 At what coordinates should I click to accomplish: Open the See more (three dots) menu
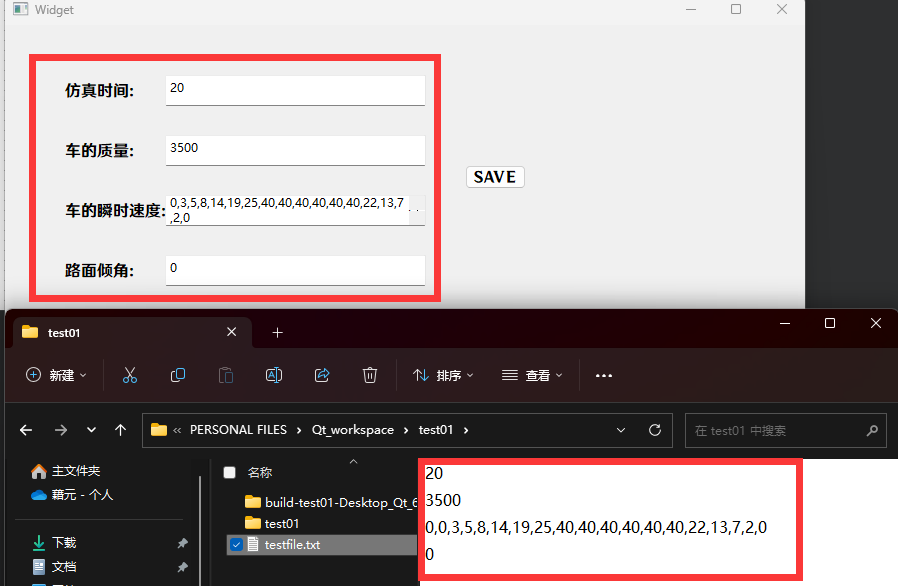[x=603, y=376]
